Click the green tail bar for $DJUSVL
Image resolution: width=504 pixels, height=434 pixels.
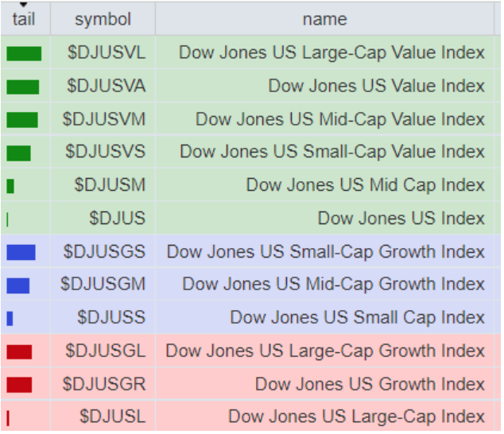[24, 53]
